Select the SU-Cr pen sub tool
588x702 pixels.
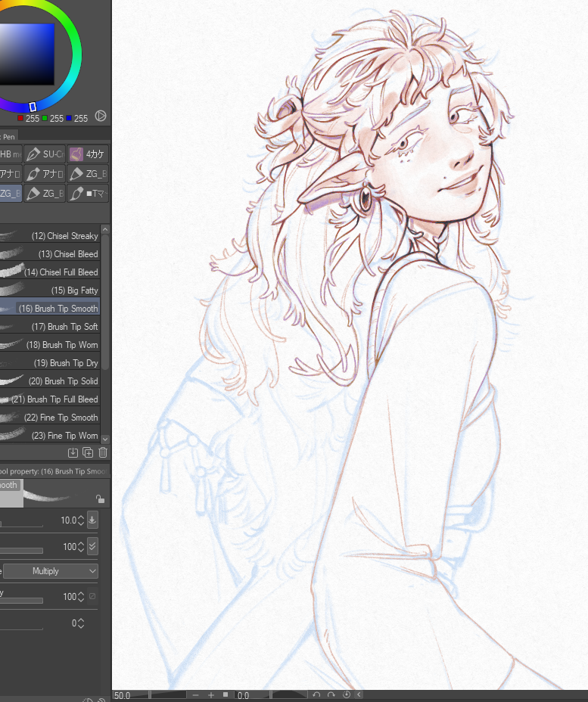click(45, 154)
